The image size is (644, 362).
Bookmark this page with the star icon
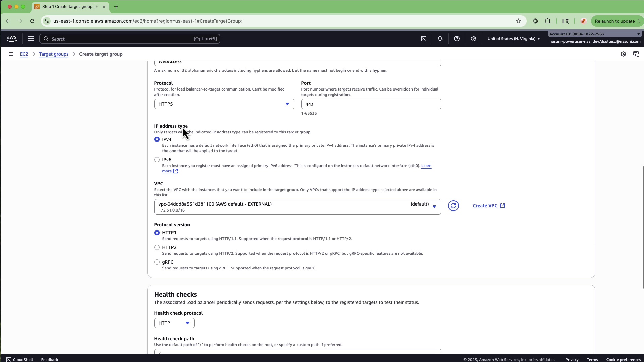519,21
